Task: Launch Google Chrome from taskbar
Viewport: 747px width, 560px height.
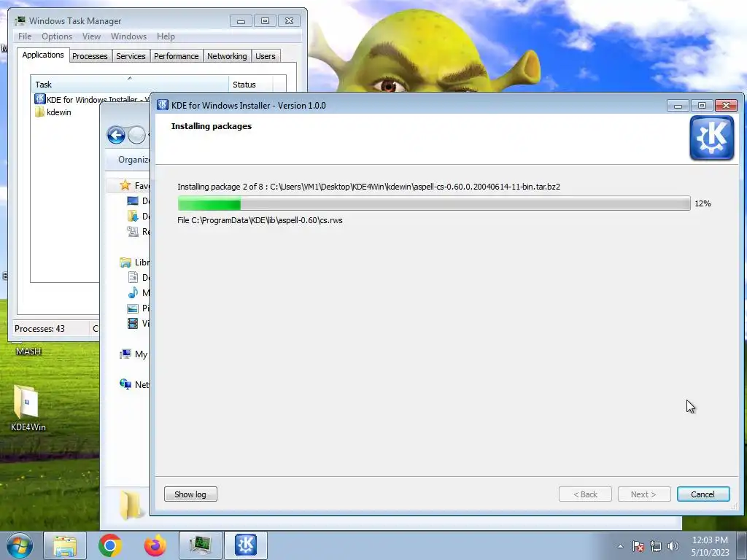Action: coord(110,545)
